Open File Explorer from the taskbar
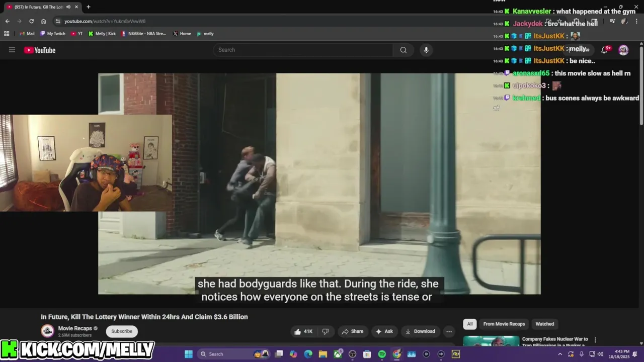 click(x=323, y=354)
